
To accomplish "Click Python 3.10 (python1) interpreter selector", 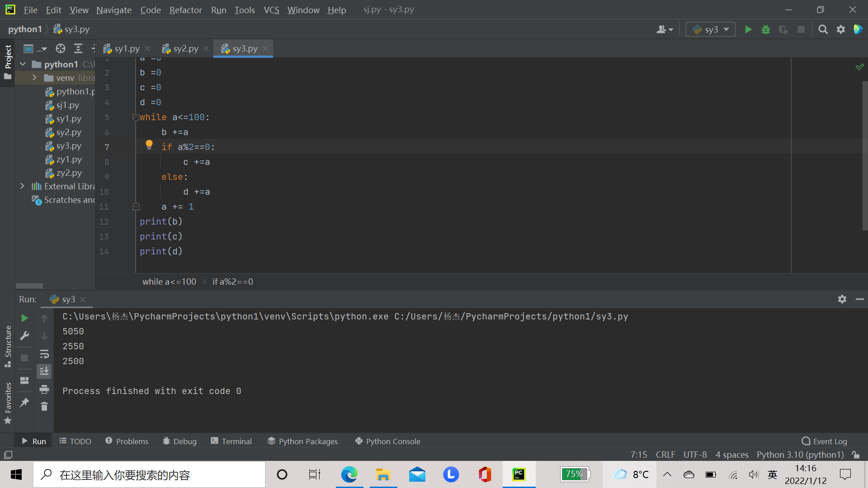I will (800, 455).
